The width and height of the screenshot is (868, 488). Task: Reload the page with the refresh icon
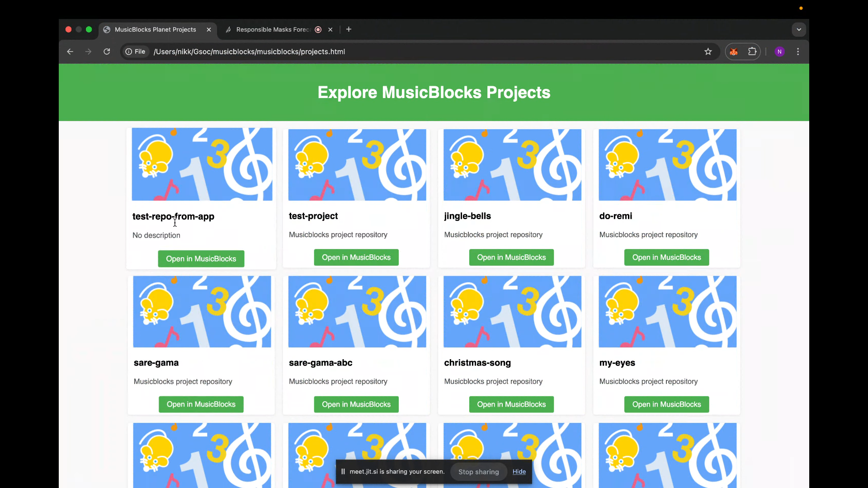pyautogui.click(x=107, y=52)
